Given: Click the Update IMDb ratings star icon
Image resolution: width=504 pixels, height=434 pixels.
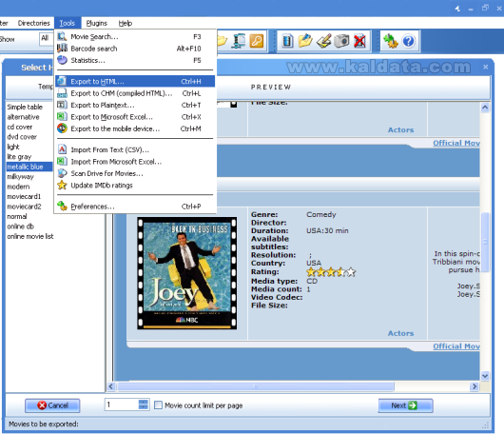Looking at the screenshot, I should click(62, 186).
